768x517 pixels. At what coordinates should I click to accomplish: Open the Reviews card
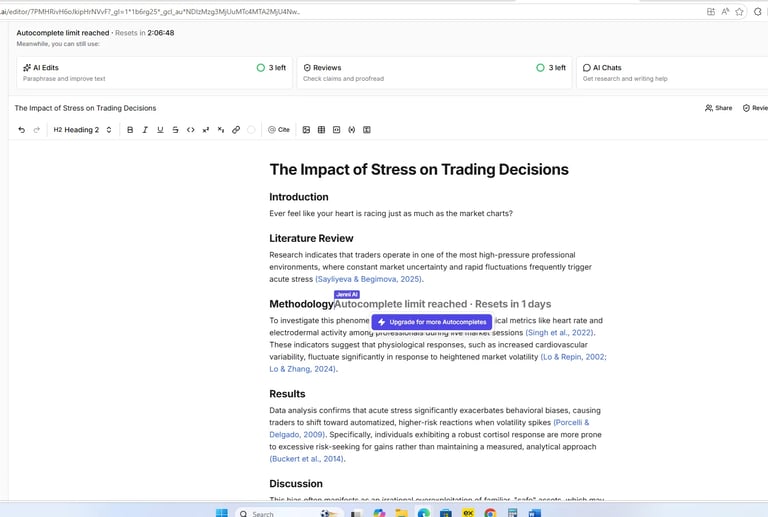[x=434, y=72]
